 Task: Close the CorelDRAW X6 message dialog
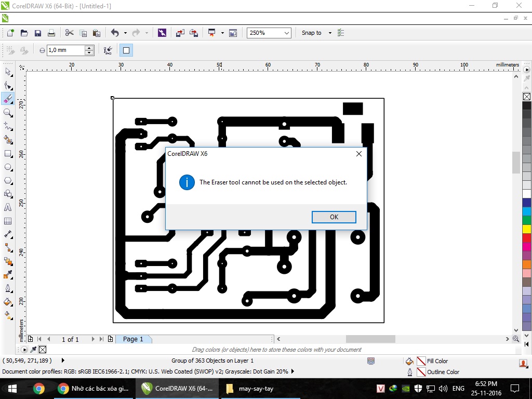coord(358,154)
